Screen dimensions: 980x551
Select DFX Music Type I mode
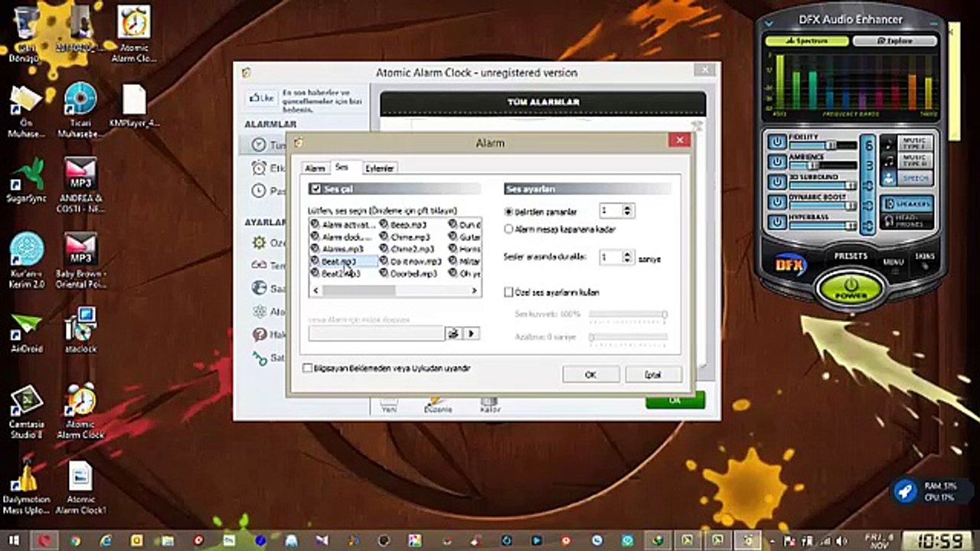(905, 144)
